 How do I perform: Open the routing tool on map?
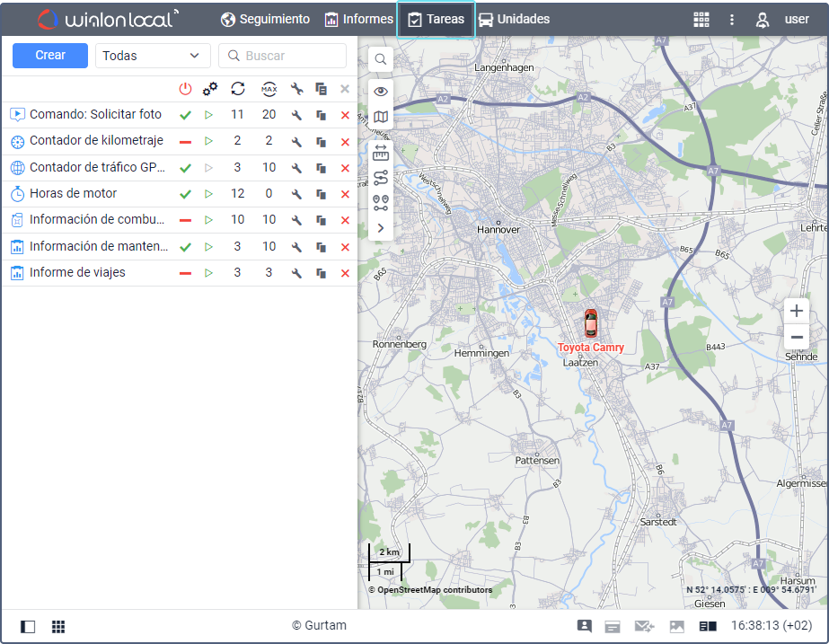(x=381, y=177)
